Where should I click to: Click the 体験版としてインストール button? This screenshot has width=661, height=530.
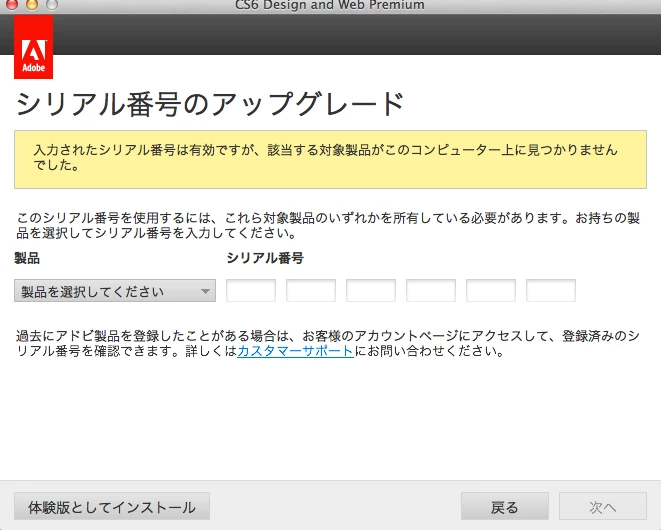(112, 506)
